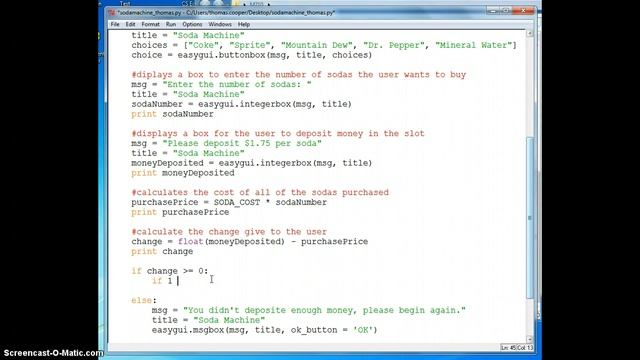Click the string "Enter the number of sodas: "
640x360 pixels.
237,84
